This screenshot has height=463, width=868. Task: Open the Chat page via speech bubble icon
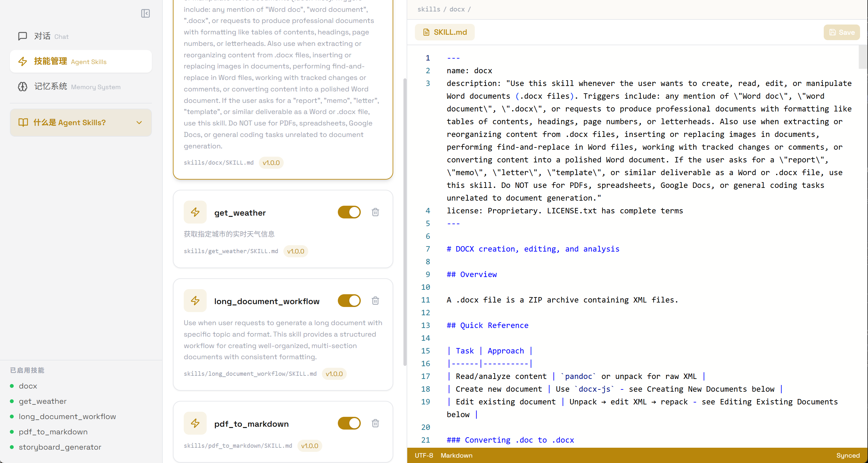click(x=23, y=36)
